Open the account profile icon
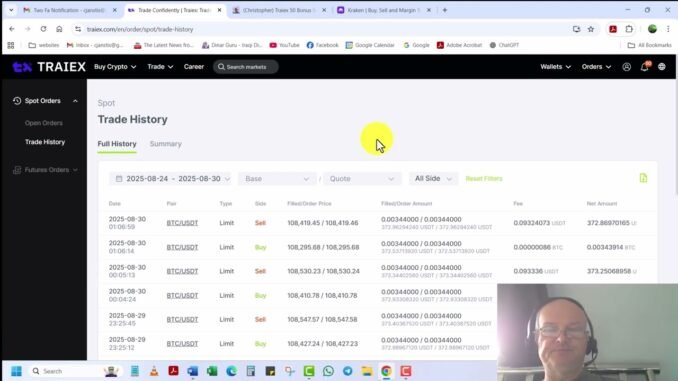 point(627,67)
